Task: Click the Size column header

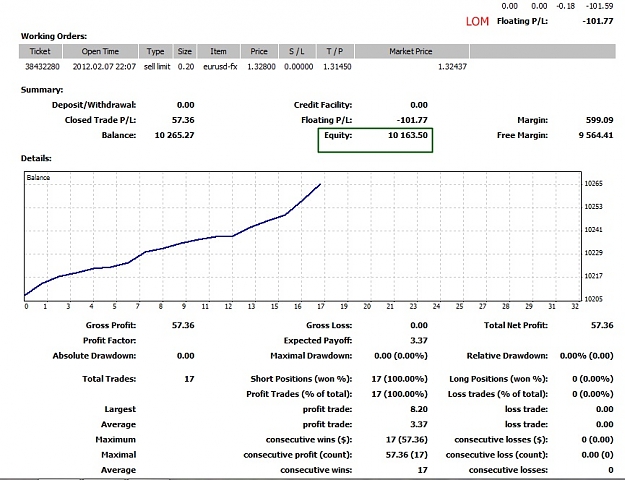Action: (x=185, y=51)
